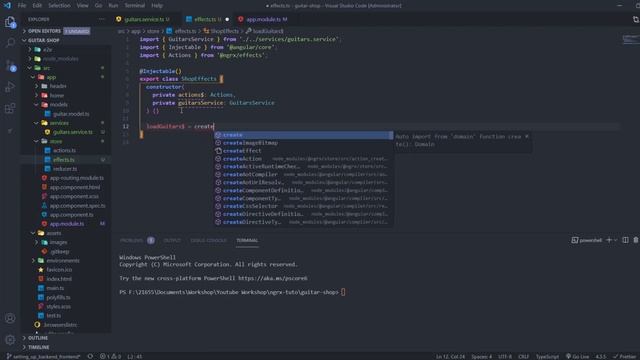The width and height of the screenshot is (640, 360).
Task: Expand the Open Editors section
Action: click(x=44, y=31)
